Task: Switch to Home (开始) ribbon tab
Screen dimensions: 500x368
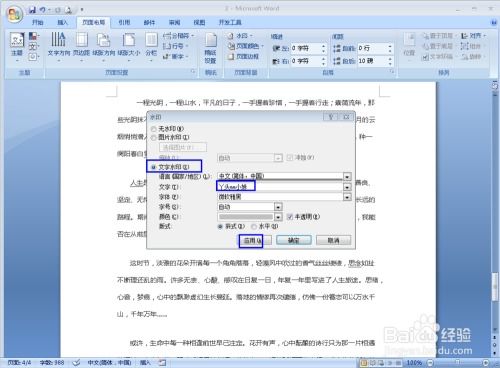Action: pos(37,22)
